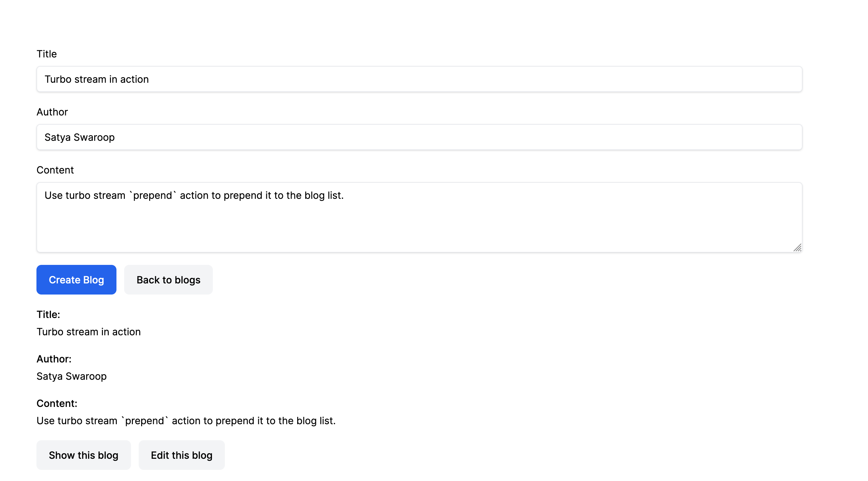Viewport: 868px width, 481px height.
Task: Click the Content form label above textarea
Action: point(55,170)
